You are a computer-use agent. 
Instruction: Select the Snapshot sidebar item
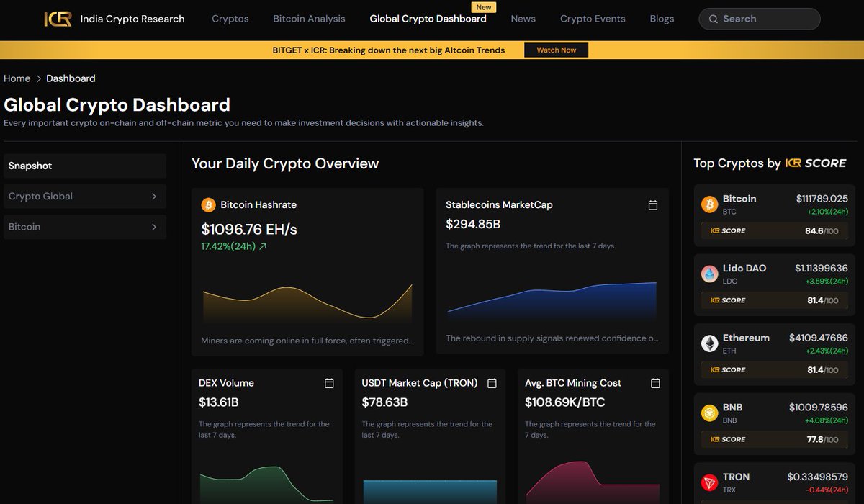click(x=85, y=166)
